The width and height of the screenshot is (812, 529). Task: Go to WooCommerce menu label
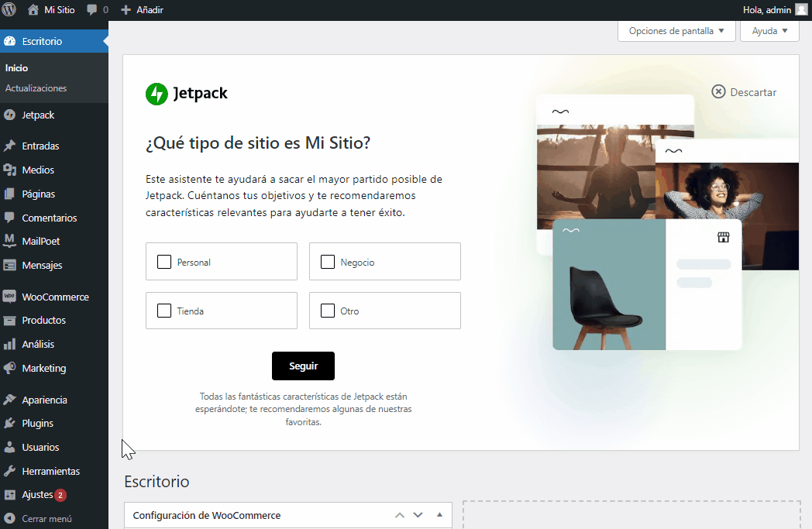pyautogui.click(x=56, y=297)
